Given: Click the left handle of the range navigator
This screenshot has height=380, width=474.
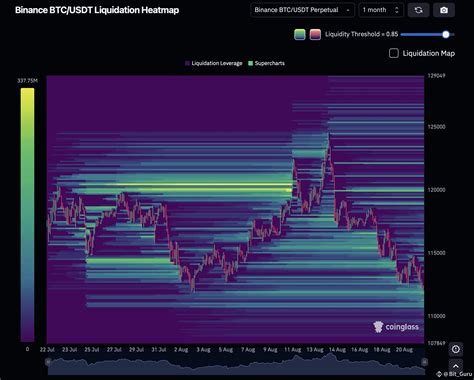Looking at the screenshot, I should [48, 362].
